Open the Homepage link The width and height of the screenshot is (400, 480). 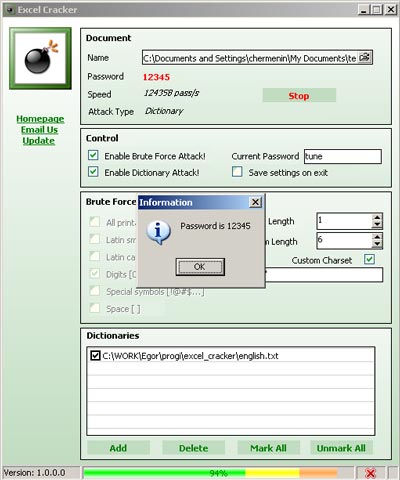(40, 119)
